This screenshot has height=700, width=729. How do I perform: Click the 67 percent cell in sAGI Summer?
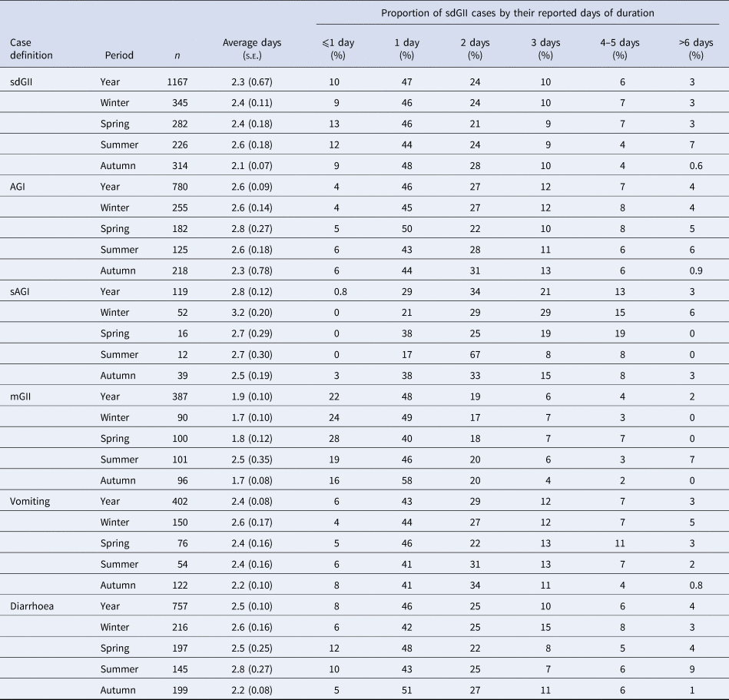pyautogui.click(x=475, y=355)
